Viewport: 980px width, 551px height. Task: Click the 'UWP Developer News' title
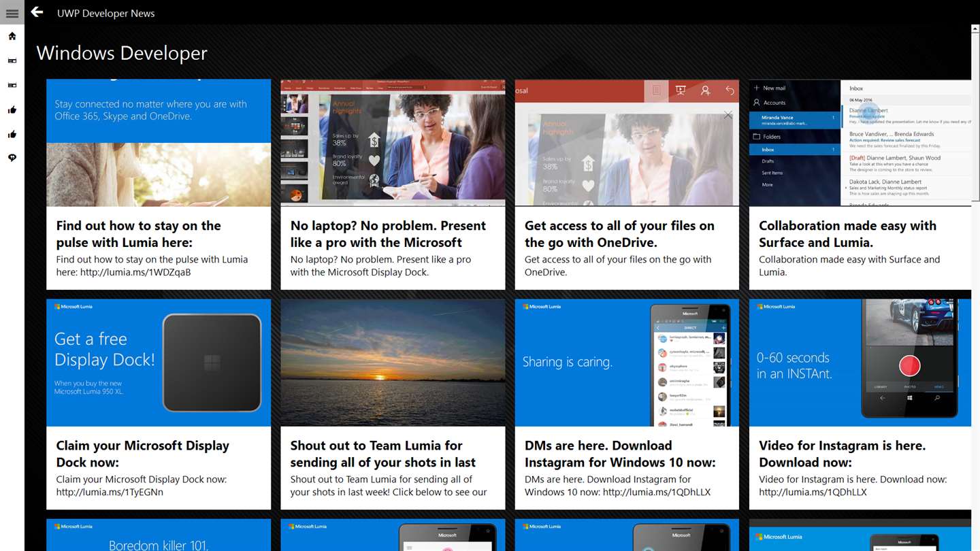coord(105,13)
